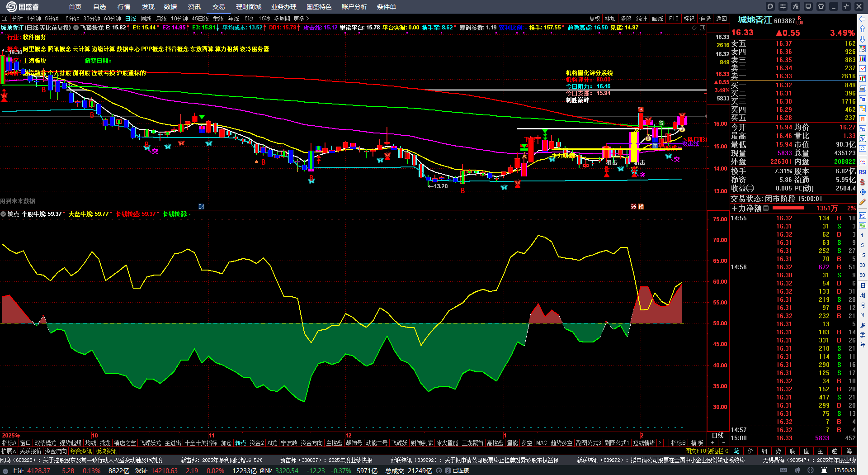Click the screen display icon in title bar
The width and height of the screenshot is (868, 475).
point(808,6)
